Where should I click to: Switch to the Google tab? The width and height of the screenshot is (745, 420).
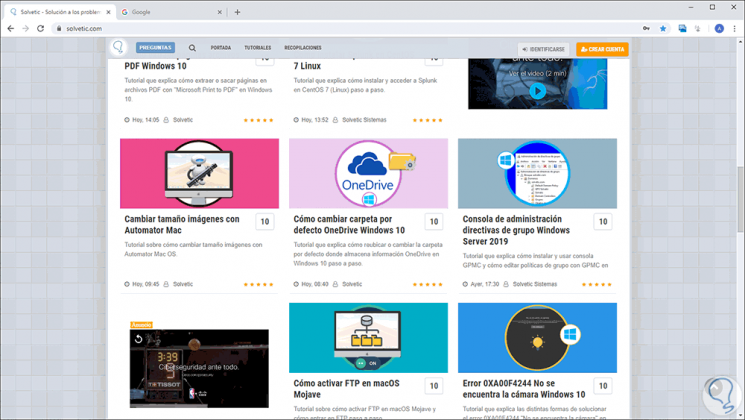171,12
